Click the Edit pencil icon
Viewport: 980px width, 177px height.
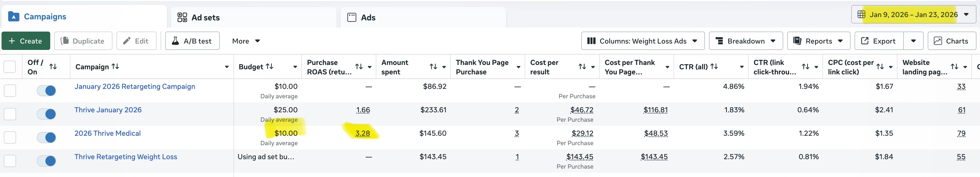[x=127, y=41]
